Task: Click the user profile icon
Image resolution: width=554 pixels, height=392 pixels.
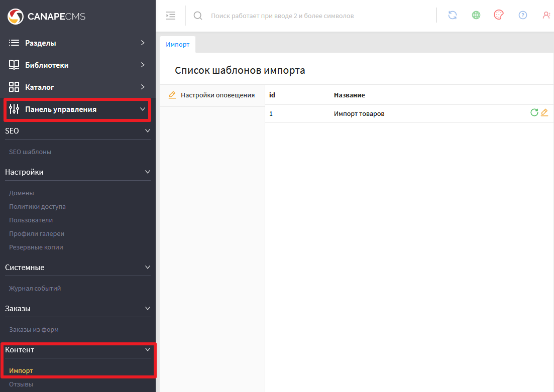Action: (546, 15)
